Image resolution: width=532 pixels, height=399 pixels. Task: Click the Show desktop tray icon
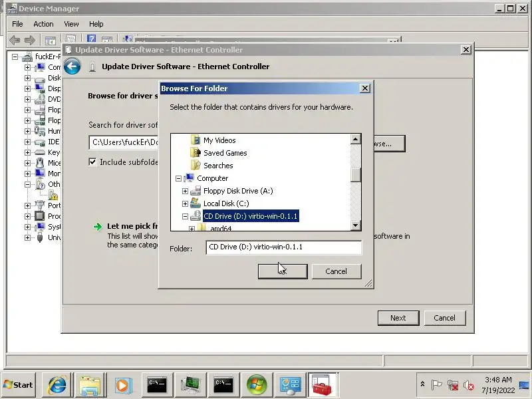[524, 385]
